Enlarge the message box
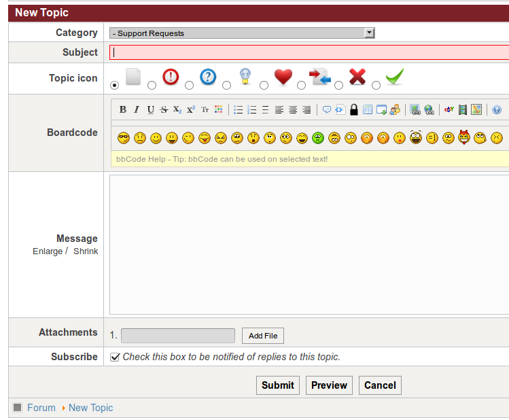The image size is (509, 420). click(48, 251)
